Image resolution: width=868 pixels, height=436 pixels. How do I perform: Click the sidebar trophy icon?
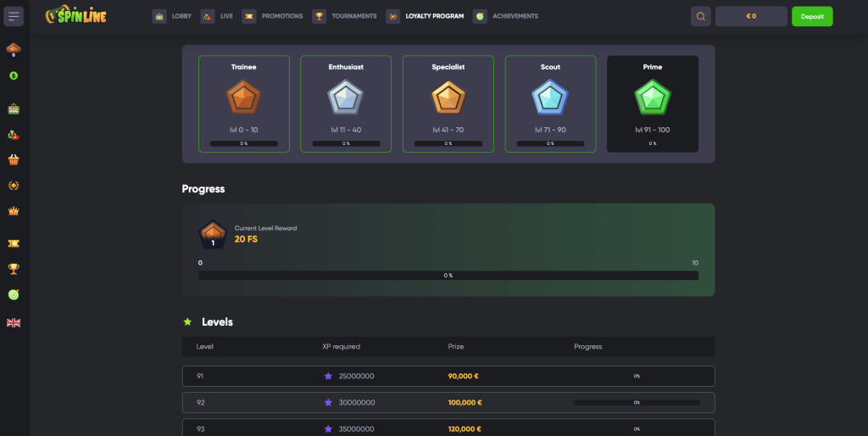[14, 269]
